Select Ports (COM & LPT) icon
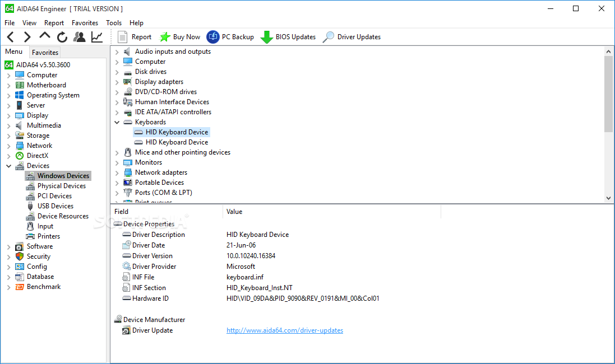The height and width of the screenshot is (364, 615). pyautogui.click(x=127, y=193)
